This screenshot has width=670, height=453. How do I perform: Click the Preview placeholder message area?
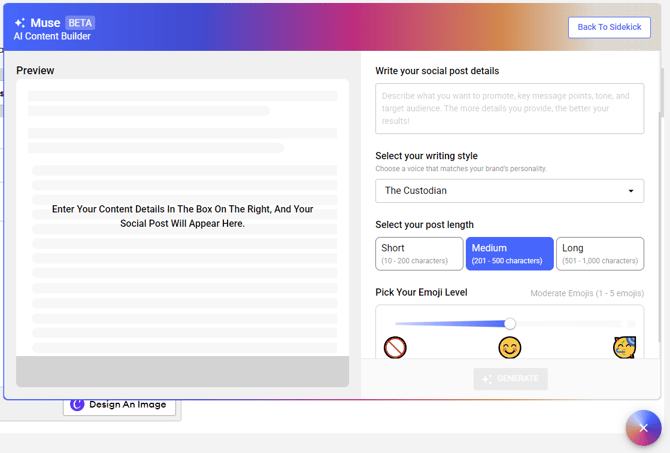(x=182, y=216)
